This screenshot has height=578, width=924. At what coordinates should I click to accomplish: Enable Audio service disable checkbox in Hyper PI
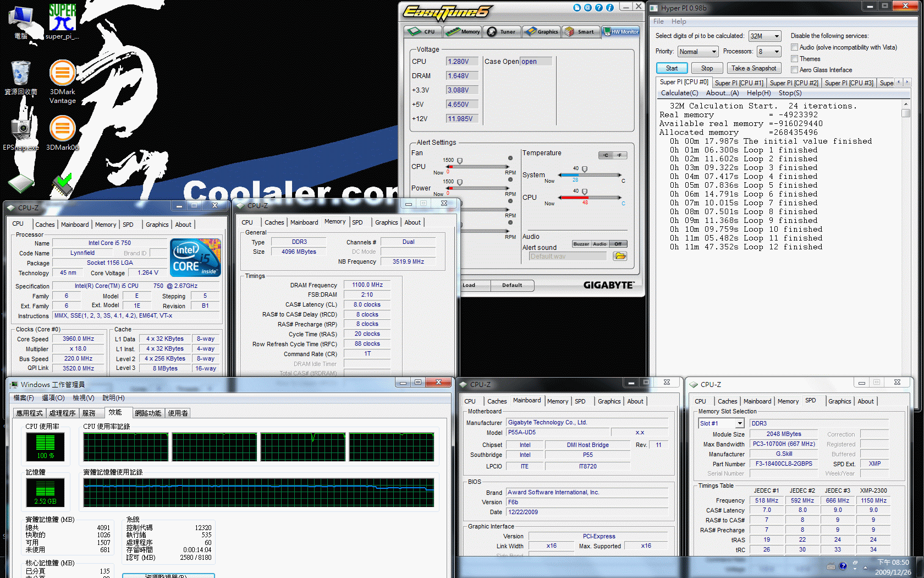coord(794,47)
